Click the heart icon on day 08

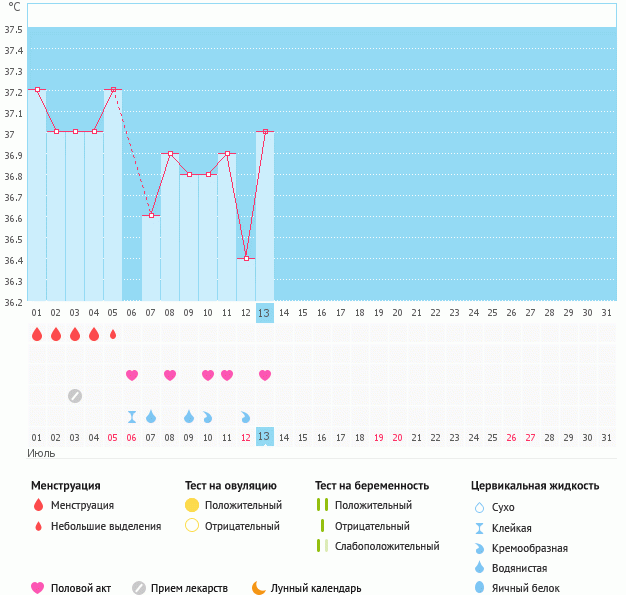point(170,375)
